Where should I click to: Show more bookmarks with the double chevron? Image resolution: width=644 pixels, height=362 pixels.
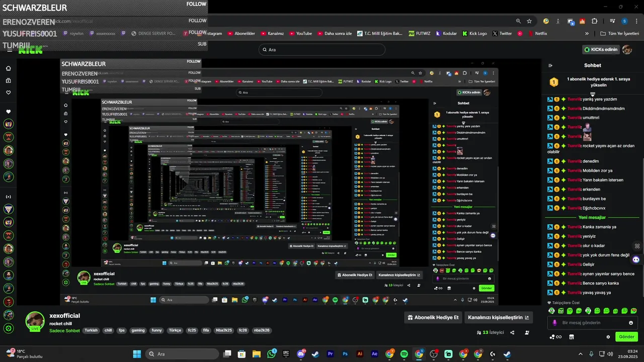pyautogui.click(x=587, y=34)
